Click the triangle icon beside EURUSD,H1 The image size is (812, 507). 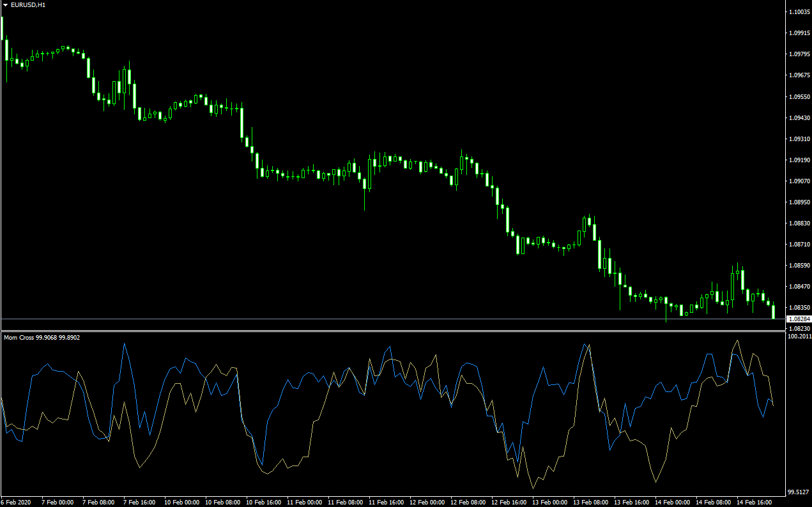(6, 5)
